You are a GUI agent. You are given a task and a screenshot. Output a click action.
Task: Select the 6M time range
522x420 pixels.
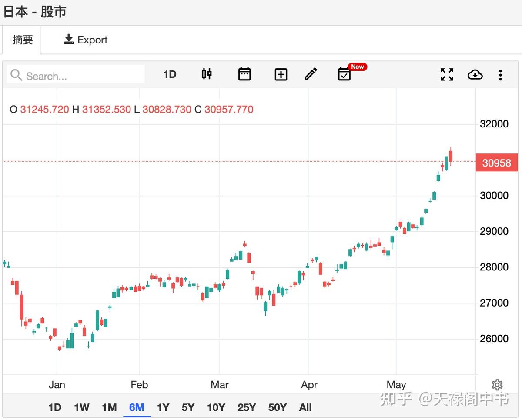(x=137, y=407)
